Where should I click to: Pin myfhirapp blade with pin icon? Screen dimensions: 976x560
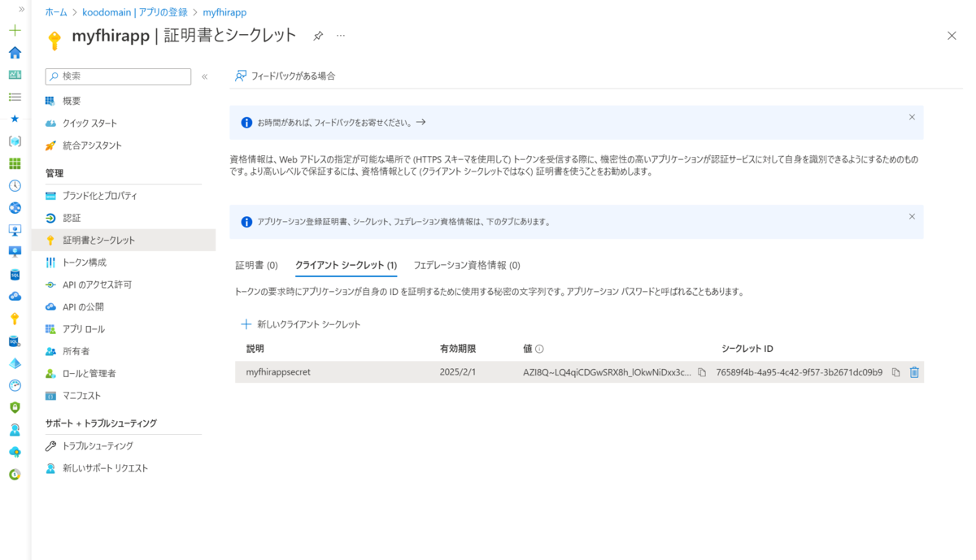coord(318,36)
